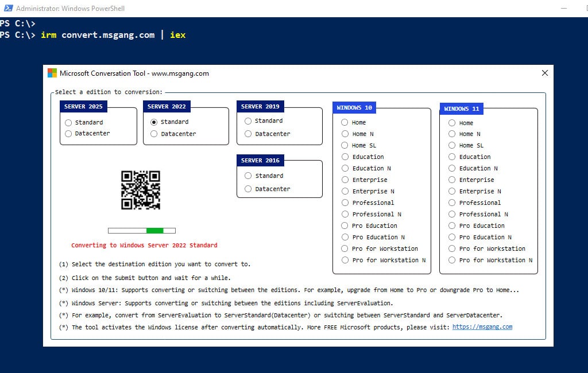This screenshot has height=373, width=588.
Task: Click the dialog title 'Microsoft Conversation Tool'
Action: [x=102, y=73]
